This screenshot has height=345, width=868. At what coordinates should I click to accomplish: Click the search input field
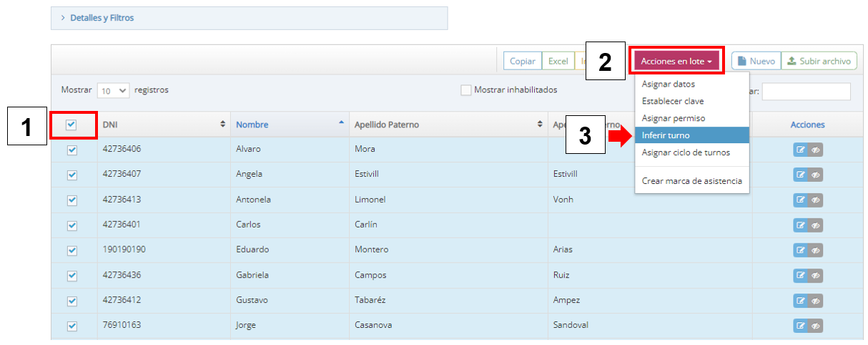click(806, 91)
